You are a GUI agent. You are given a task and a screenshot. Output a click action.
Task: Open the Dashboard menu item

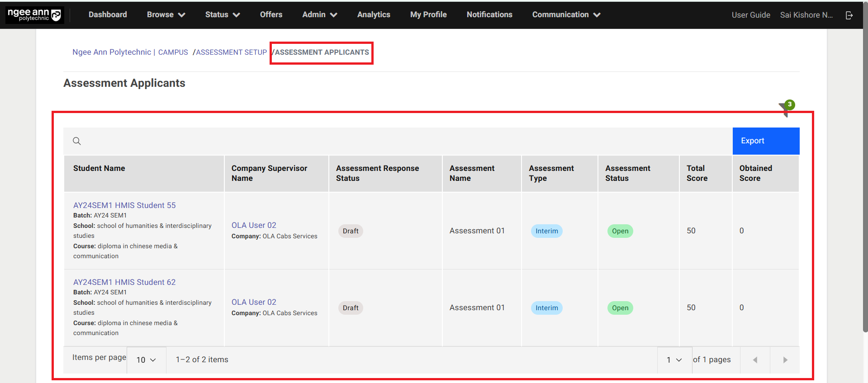[x=108, y=14]
